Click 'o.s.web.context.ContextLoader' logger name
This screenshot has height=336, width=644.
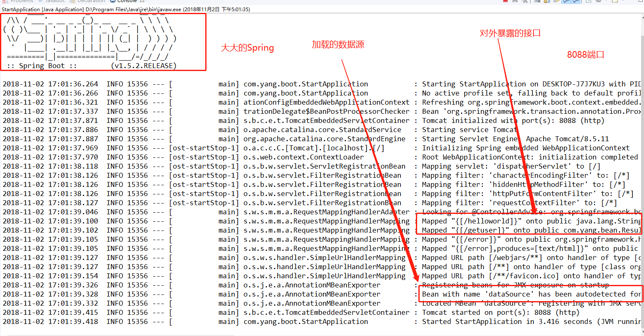pyautogui.click(x=304, y=157)
